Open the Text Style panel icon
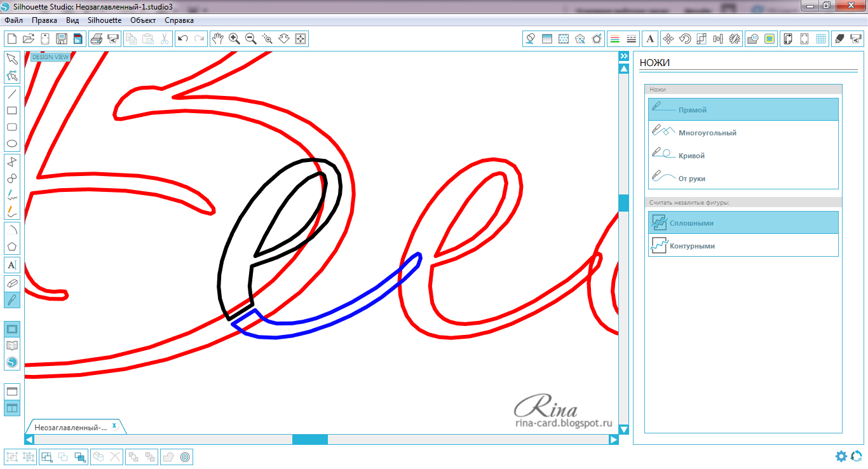868x469 pixels. click(650, 39)
